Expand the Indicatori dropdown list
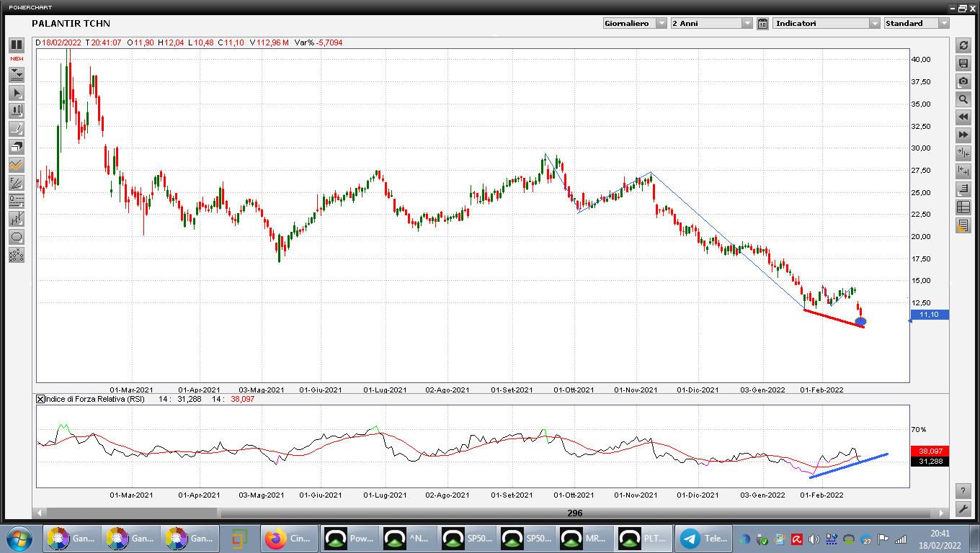This screenshot has width=980, height=553. click(x=827, y=23)
